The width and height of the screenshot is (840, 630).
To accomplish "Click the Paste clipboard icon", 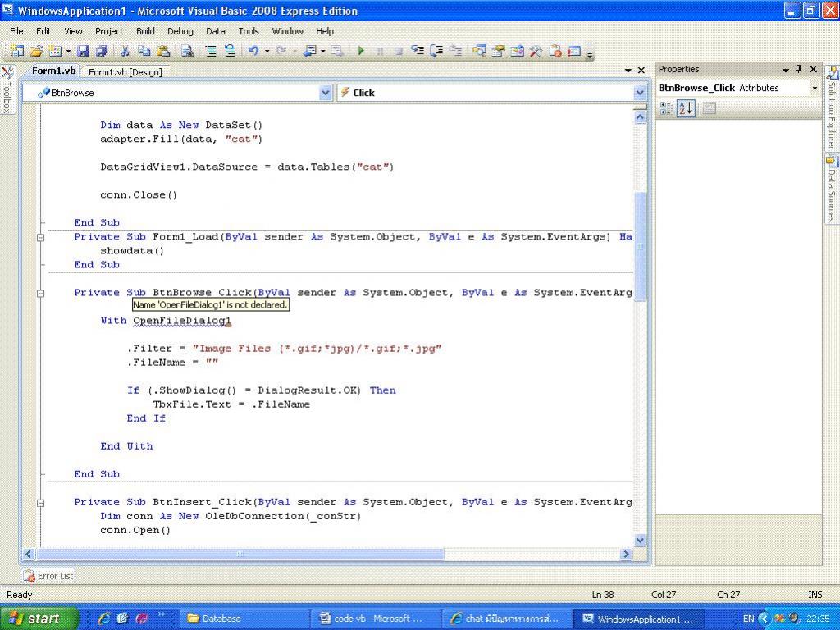I will [x=162, y=51].
